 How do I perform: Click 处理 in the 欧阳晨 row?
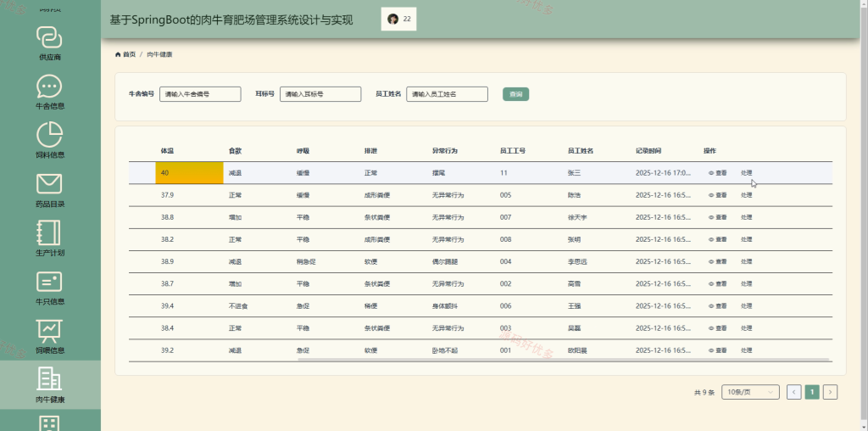click(746, 350)
